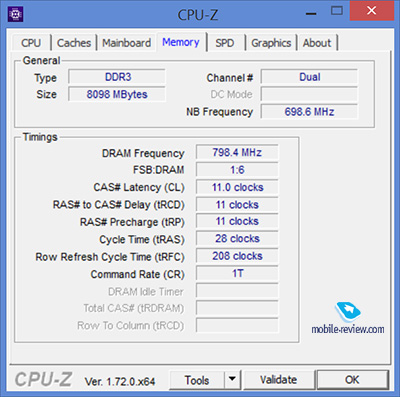400x397 pixels.
Task: Click the NB Frequency label
Action: (219, 112)
